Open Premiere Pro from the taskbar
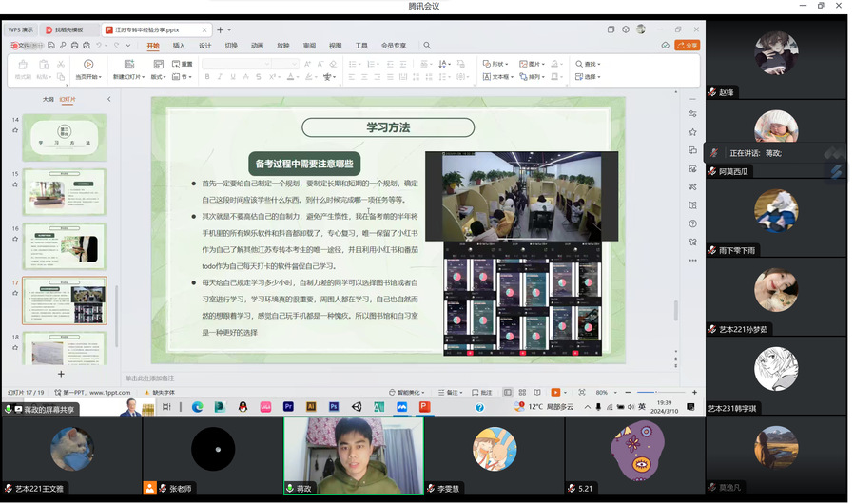Screen dimensions: 854x504 [x=288, y=407]
